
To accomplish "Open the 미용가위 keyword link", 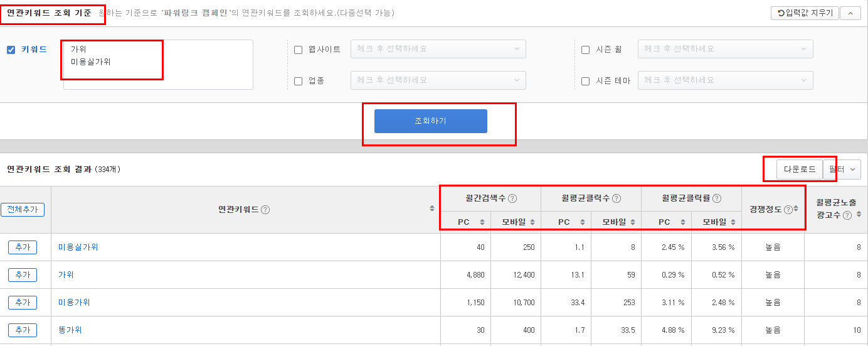I will (74, 303).
